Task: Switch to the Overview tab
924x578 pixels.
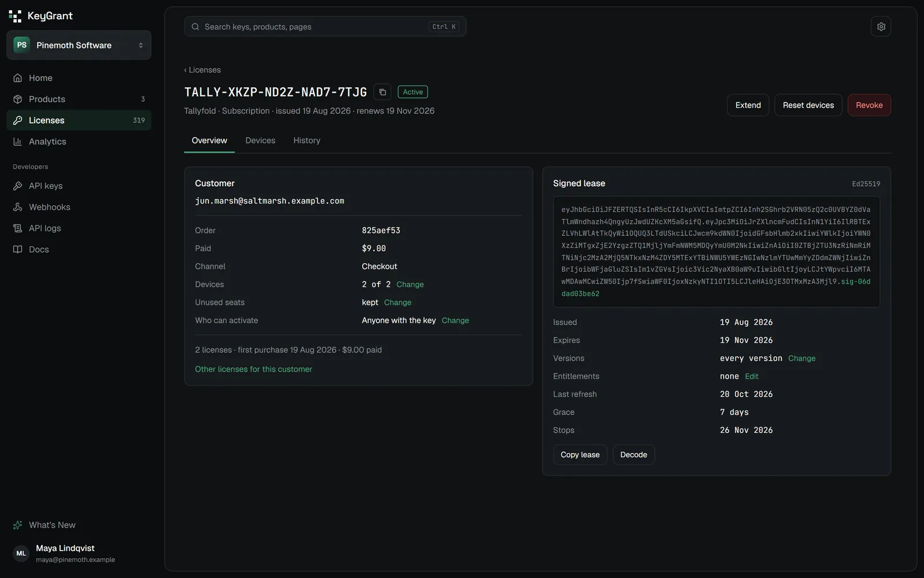Action: point(209,140)
